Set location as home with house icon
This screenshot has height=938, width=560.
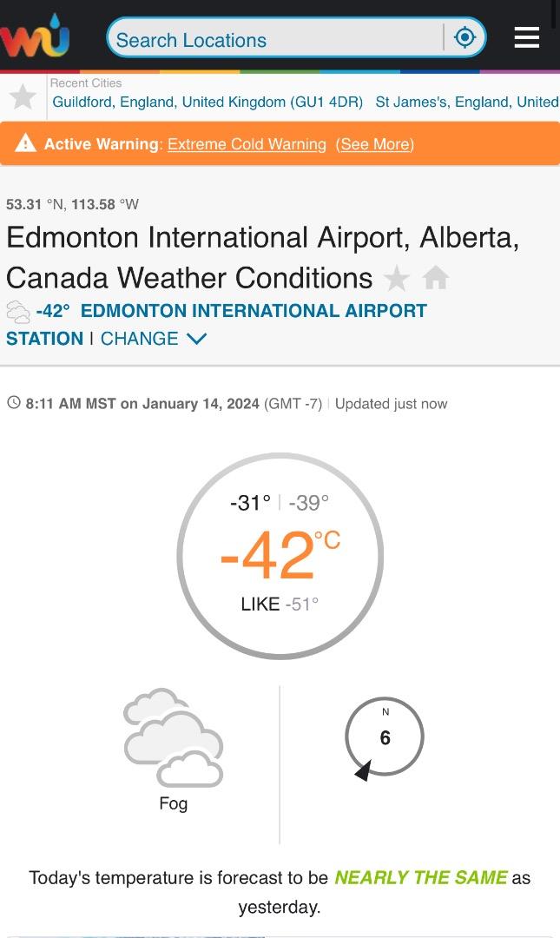436,279
